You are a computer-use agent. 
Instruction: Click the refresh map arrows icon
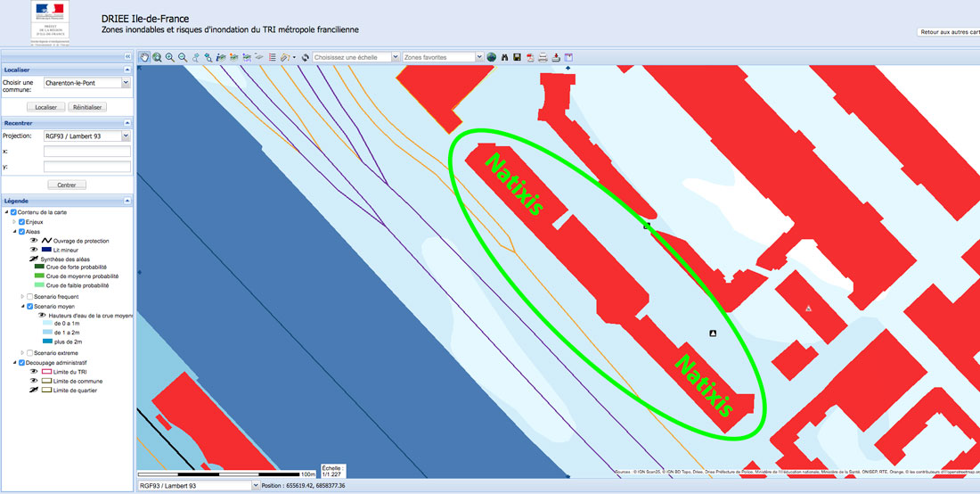click(305, 57)
